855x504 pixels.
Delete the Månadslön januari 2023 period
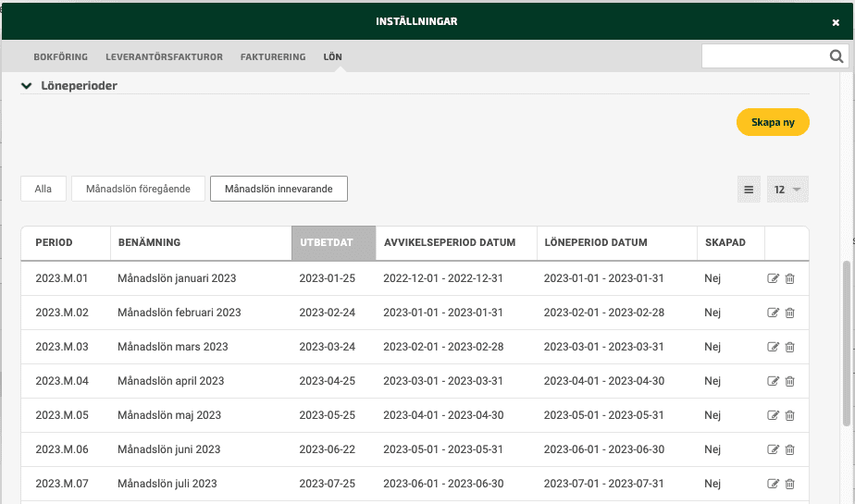pyautogui.click(x=789, y=278)
